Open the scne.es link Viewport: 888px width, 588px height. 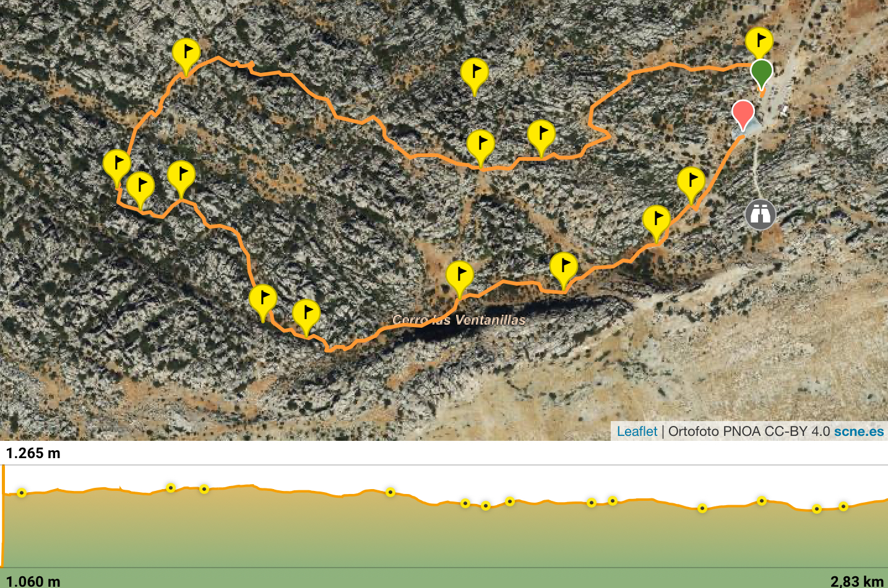859,431
